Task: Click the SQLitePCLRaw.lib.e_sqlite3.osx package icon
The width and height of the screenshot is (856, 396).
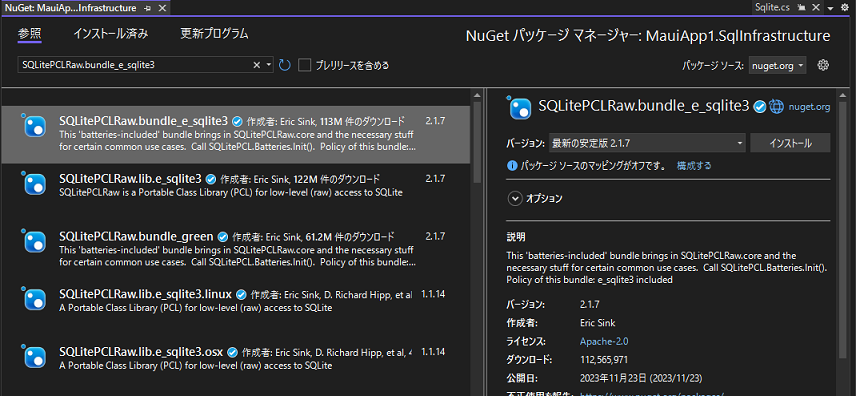Action: coord(34,356)
